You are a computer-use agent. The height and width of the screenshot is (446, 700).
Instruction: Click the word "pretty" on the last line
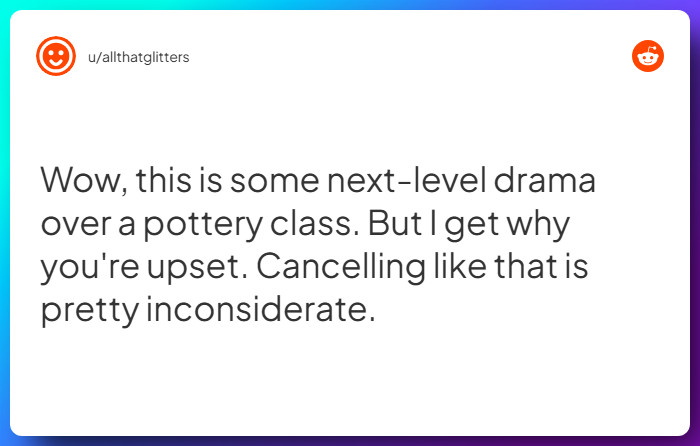[91, 311]
